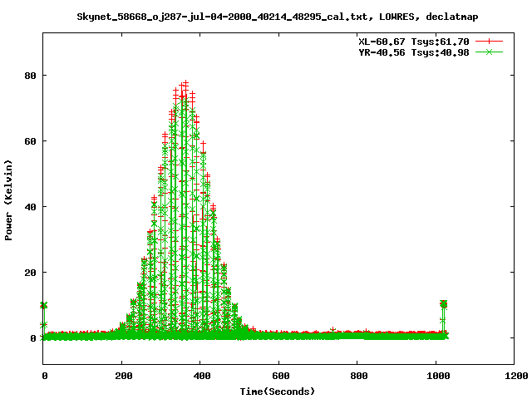This screenshot has width=532, height=399.
Task: Click the 80 tick label on y-axis
Action: coord(30,76)
